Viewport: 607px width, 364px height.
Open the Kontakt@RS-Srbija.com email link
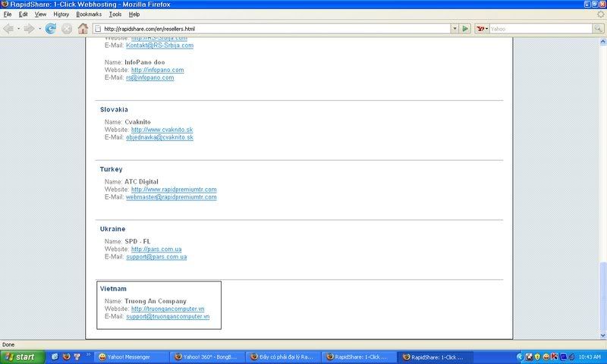tap(159, 45)
